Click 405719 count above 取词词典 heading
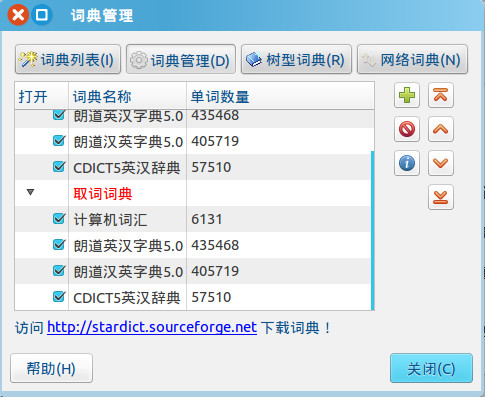The height and width of the screenshot is (397, 485). tap(215, 141)
